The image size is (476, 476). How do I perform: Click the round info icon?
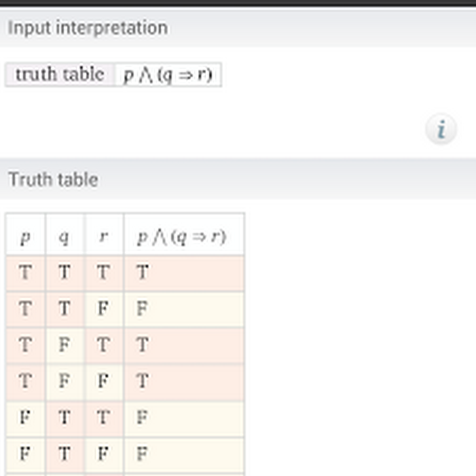point(441,129)
